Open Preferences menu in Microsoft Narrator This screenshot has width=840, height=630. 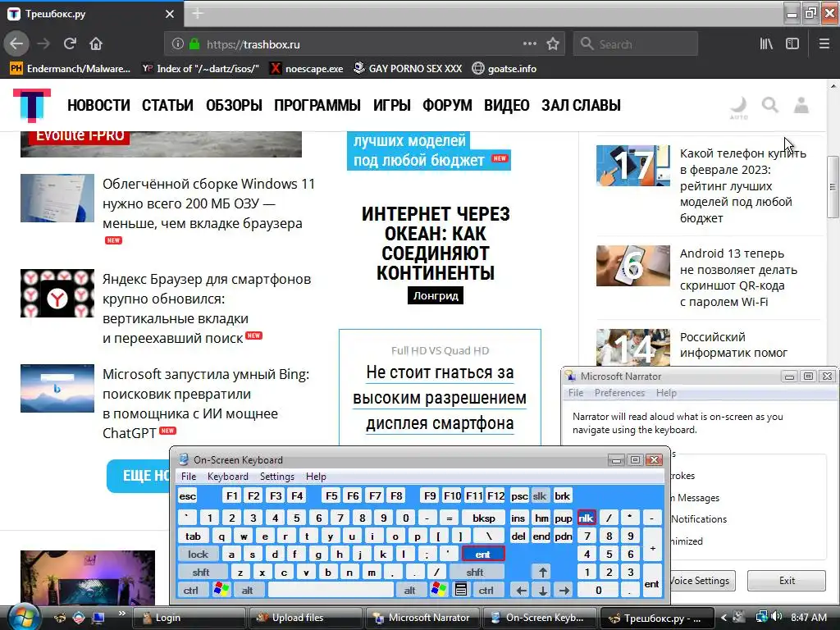point(619,393)
